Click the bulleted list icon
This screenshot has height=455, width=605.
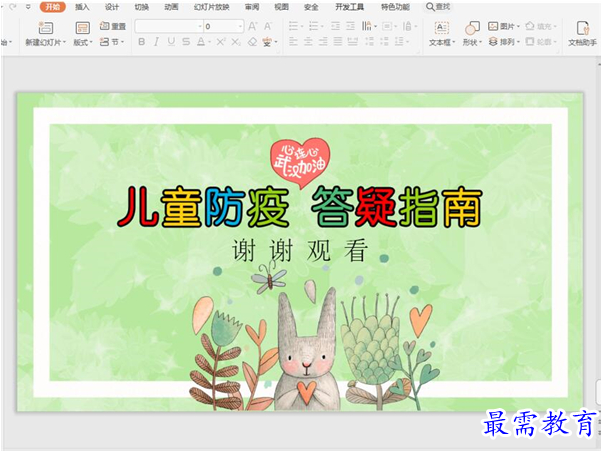pos(294,26)
